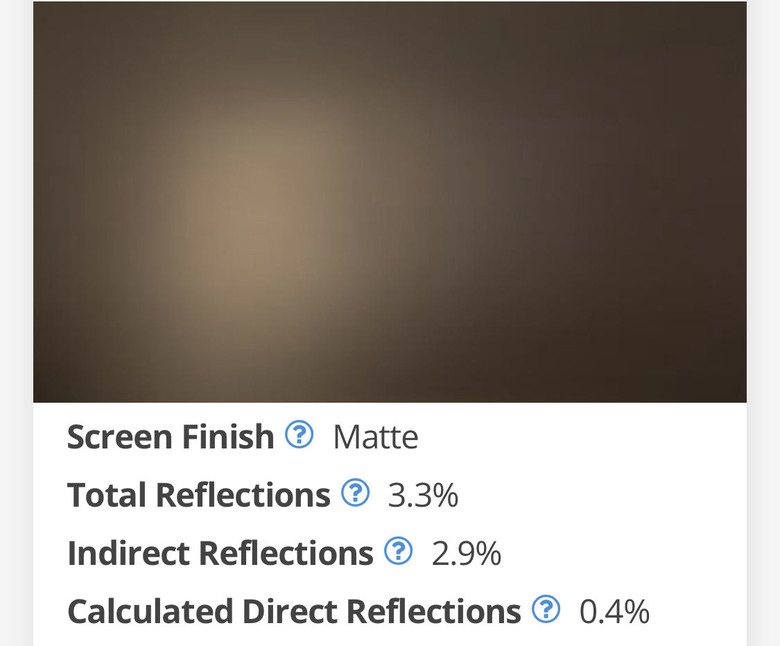Screen dimensions: 780x646
Task: Select the Matte screen finish value
Action: click(x=376, y=438)
